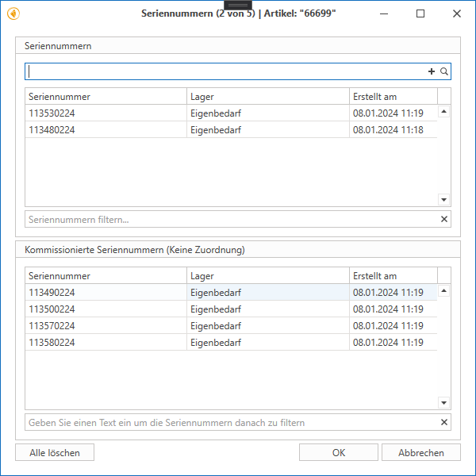Confirm dialog with OK button
The width and height of the screenshot is (476, 476).
(x=338, y=452)
